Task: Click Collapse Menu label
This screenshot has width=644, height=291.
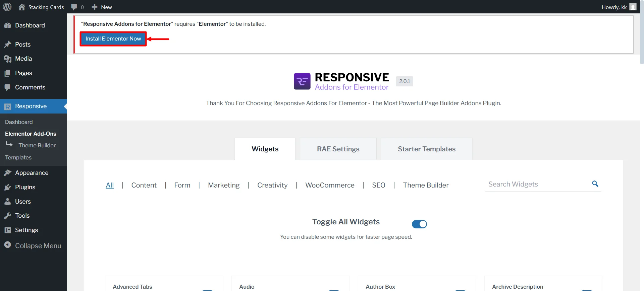Action: pos(38,246)
